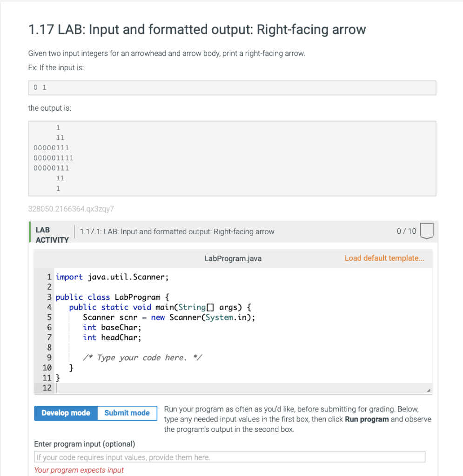Click line number 5 in the editor gutter
Viewport: 463px width, 476px height.
click(x=49, y=317)
